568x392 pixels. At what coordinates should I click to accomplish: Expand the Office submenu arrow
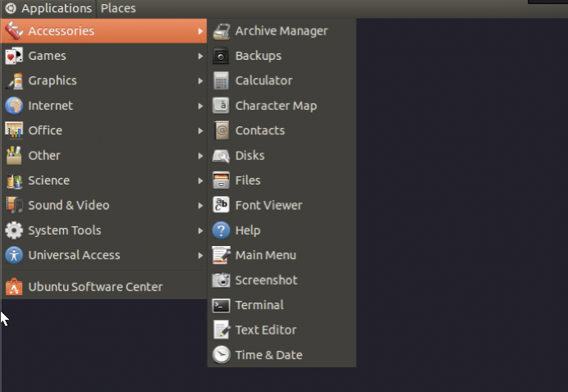coord(200,130)
